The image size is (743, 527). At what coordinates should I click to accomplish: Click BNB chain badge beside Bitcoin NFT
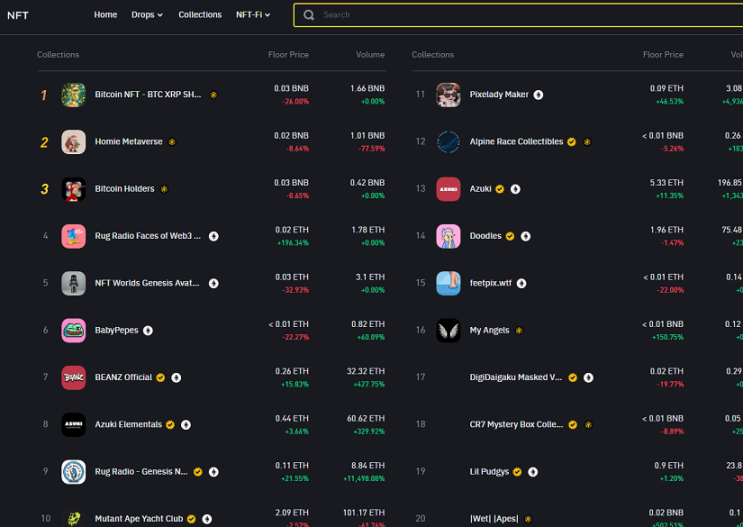click(x=214, y=95)
